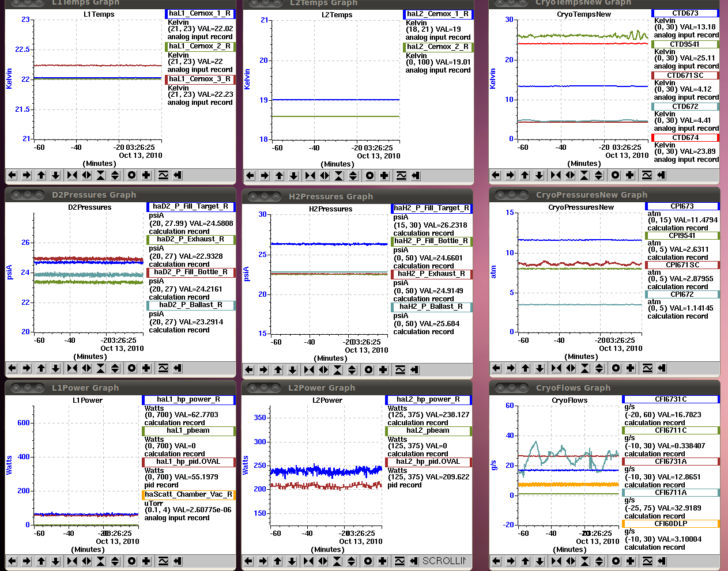This screenshot has height=571, width=728.
Task: Zoom out vertically on CryoFlows graph
Action: point(599,561)
